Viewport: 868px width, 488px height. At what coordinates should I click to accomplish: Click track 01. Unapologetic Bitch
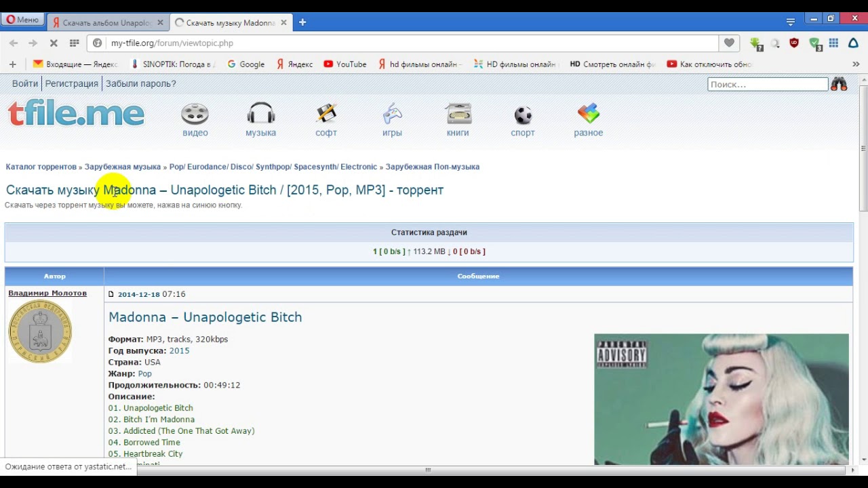click(151, 408)
